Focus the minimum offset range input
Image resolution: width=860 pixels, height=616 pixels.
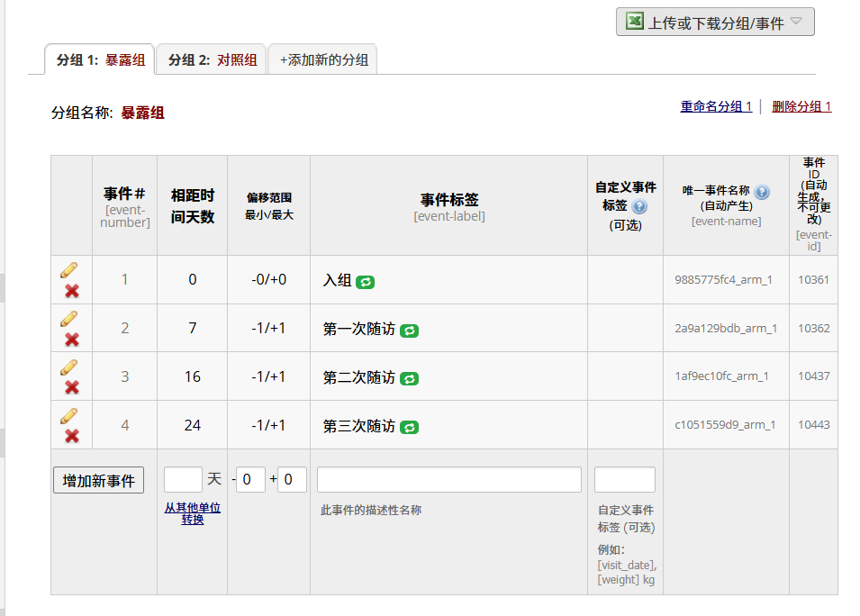(250, 480)
